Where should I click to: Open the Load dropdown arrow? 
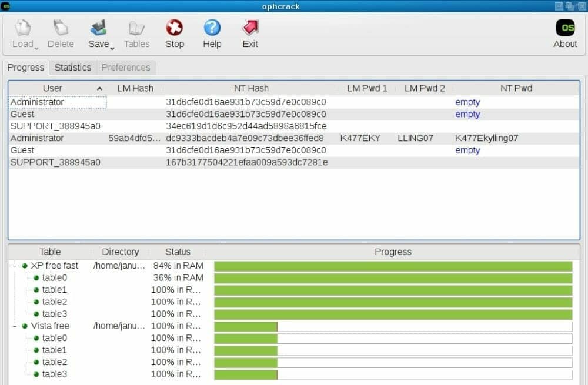pos(36,48)
